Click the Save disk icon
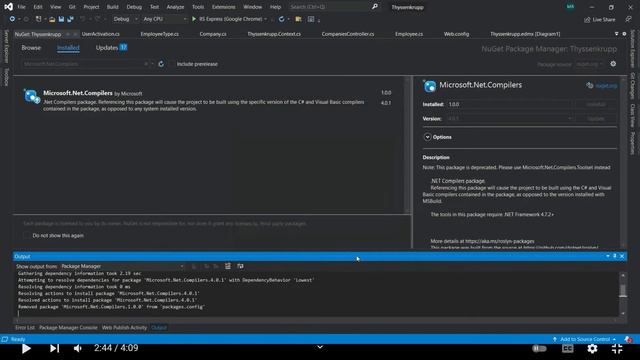The height and width of the screenshot is (360, 640). (61, 19)
